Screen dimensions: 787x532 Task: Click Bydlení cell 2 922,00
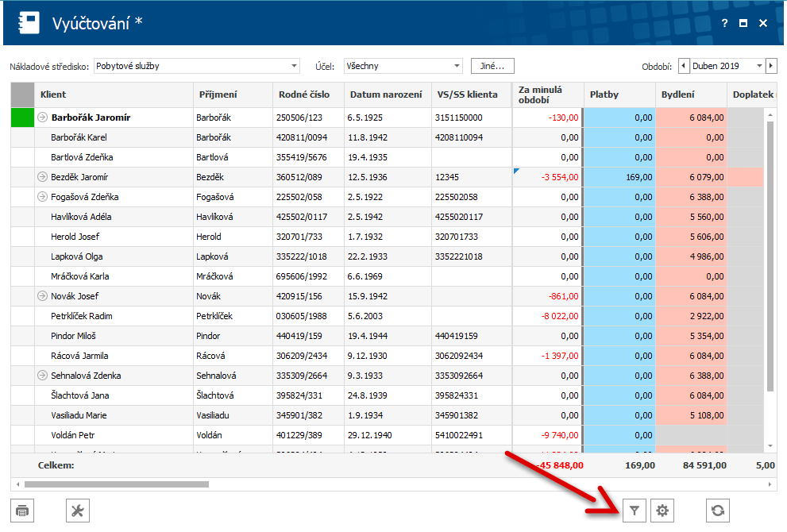pos(691,316)
